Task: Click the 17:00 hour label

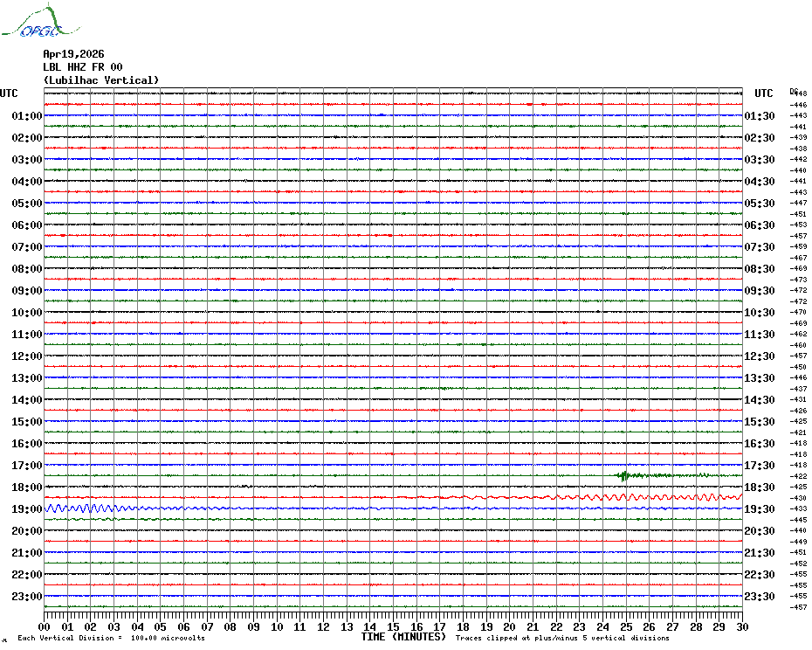Action: click(x=27, y=465)
